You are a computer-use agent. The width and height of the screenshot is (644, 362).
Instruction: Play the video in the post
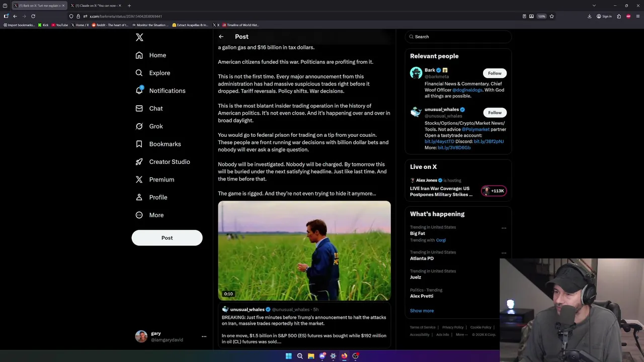click(304, 251)
